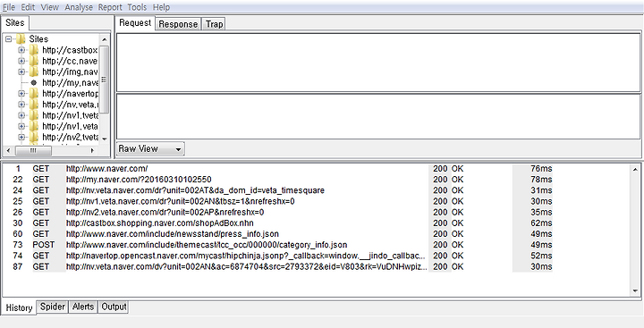Expand the http://navertop tree node
This screenshot has height=328, width=644.
(21, 94)
